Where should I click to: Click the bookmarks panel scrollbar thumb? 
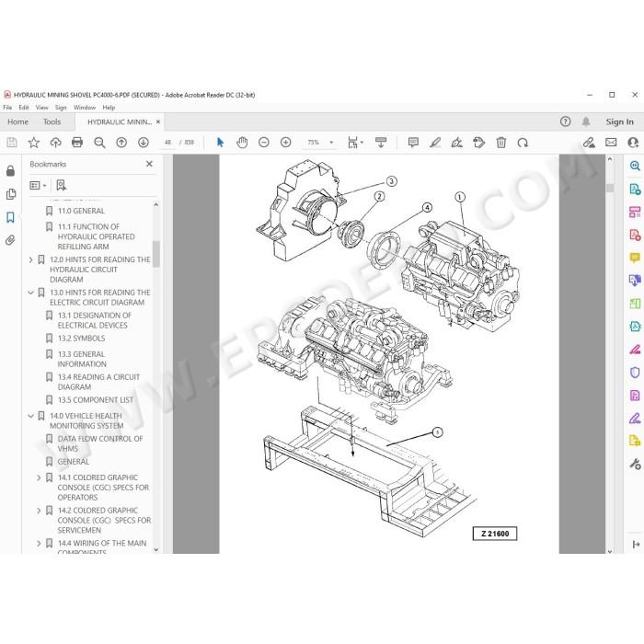tap(156, 254)
